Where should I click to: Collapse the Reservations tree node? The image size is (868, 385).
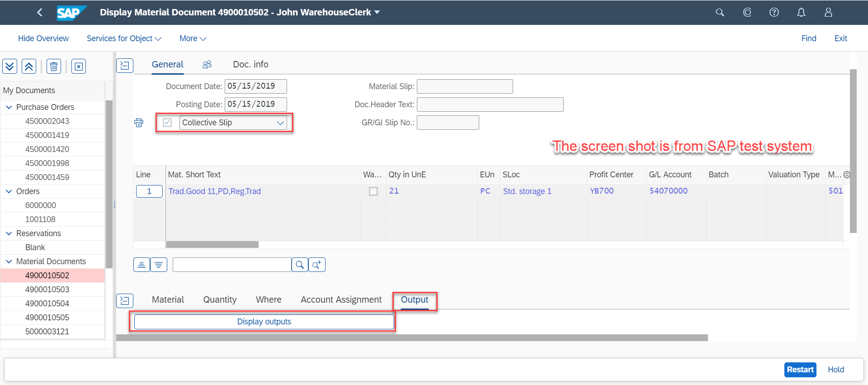9,233
